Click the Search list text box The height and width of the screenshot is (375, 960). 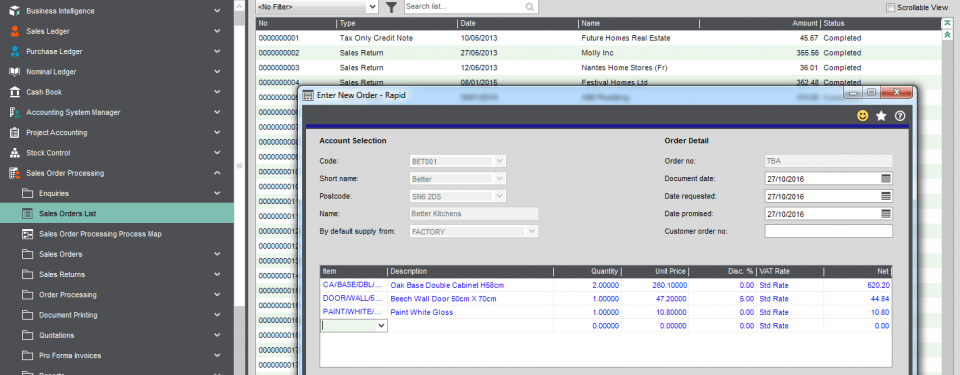tap(464, 7)
